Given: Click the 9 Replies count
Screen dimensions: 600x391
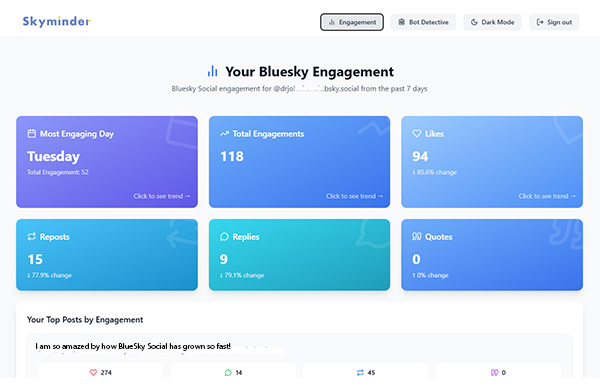Looking at the screenshot, I should point(224,259).
